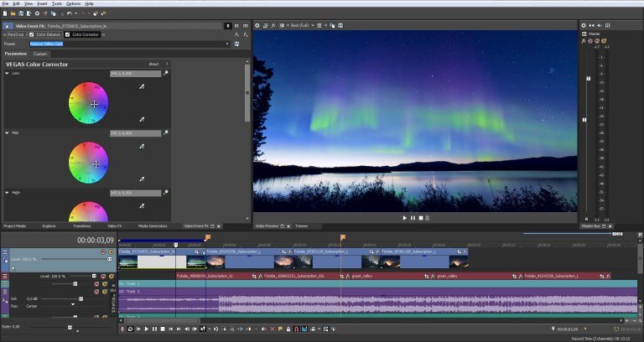Toggle Low wheel animation keyframe button
Screen dimensions: 644x342
(x=165, y=73)
